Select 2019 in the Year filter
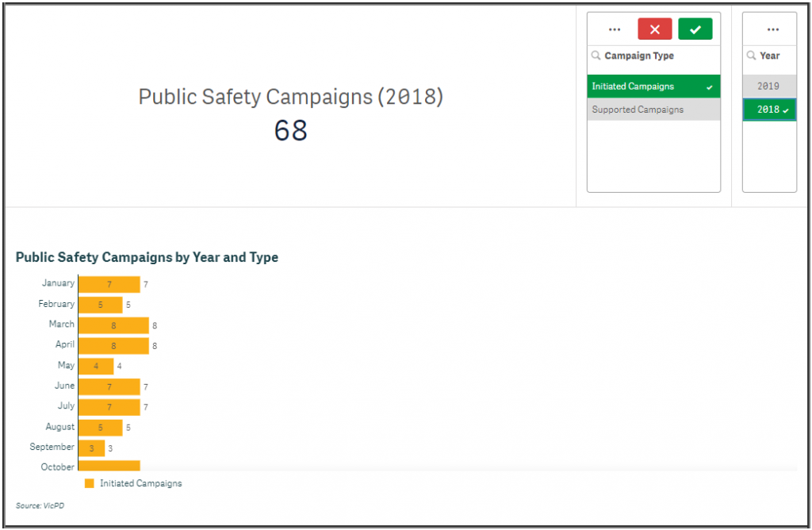812x530 pixels. tap(768, 86)
